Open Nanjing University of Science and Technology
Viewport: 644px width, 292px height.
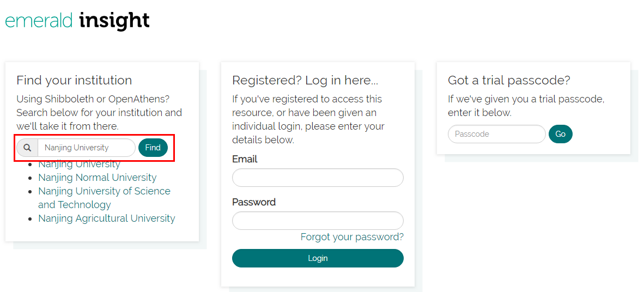click(x=104, y=191)
